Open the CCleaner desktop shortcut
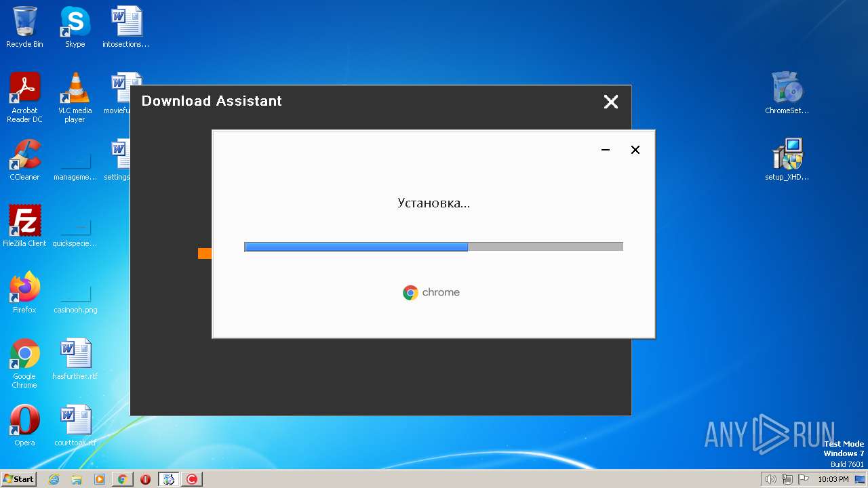This screenshot has width=868, height=488. 24,160
